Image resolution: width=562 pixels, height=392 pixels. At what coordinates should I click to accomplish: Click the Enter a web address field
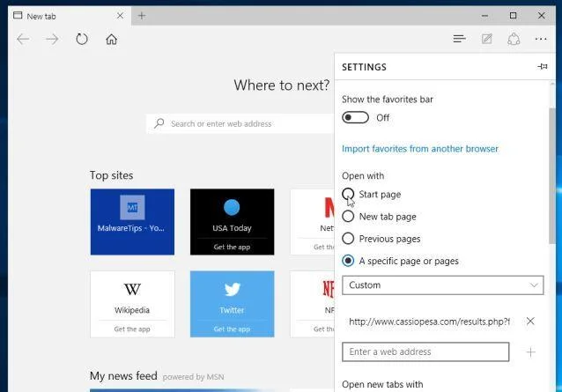coord(425,351)
